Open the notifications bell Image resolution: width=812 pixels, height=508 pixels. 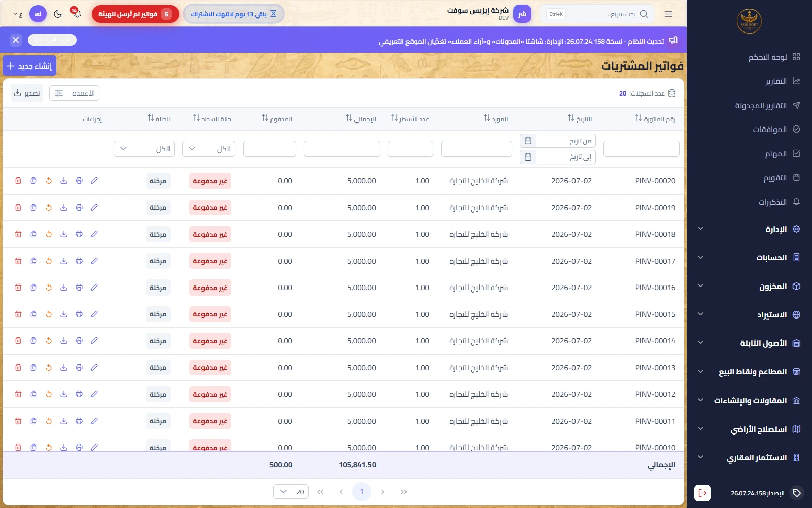(77, 14)
